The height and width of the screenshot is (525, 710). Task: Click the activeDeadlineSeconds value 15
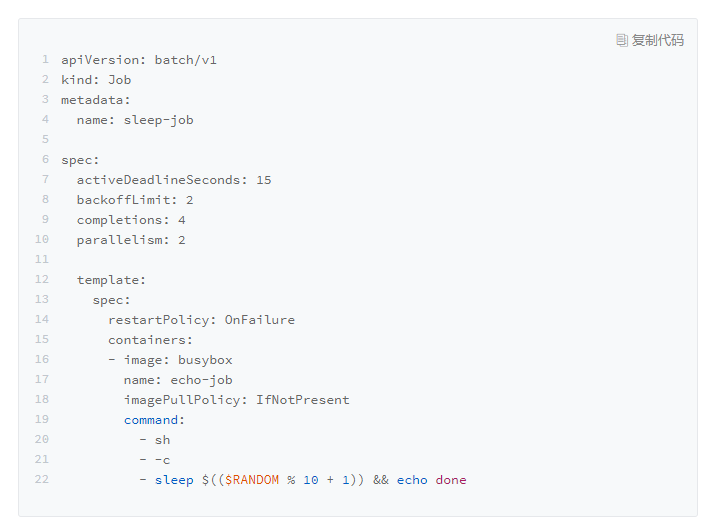pyautogui.click(x=263, y=180)
